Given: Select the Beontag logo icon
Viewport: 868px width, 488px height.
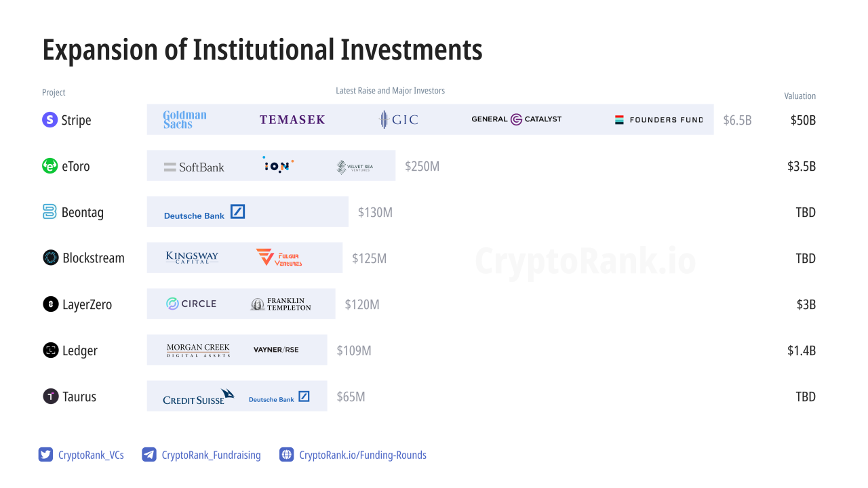Looking at the screenshot, I should pyautogui.click(x=50, y=212).
